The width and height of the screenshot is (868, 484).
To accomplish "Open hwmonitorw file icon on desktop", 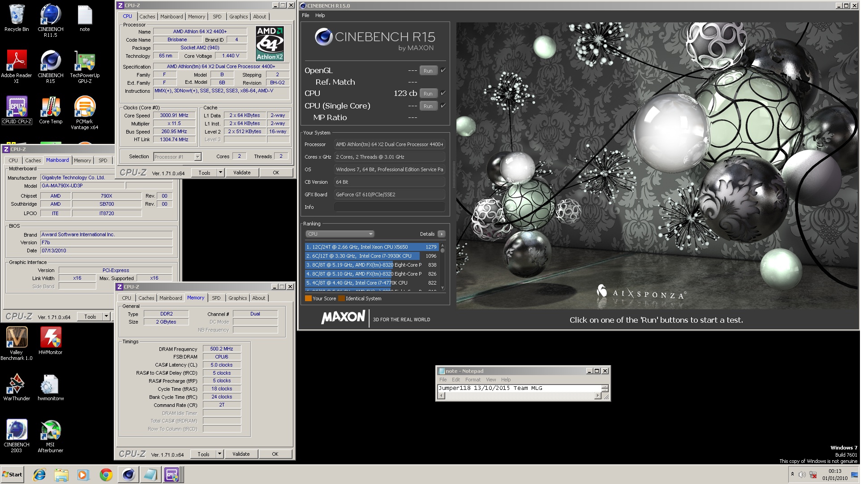I will click(x=51, y=387).
